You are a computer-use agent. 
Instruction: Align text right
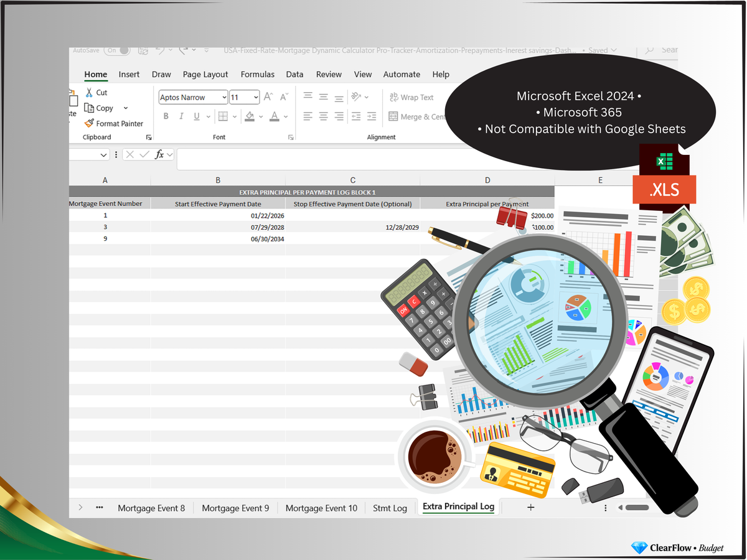[339, 116]
